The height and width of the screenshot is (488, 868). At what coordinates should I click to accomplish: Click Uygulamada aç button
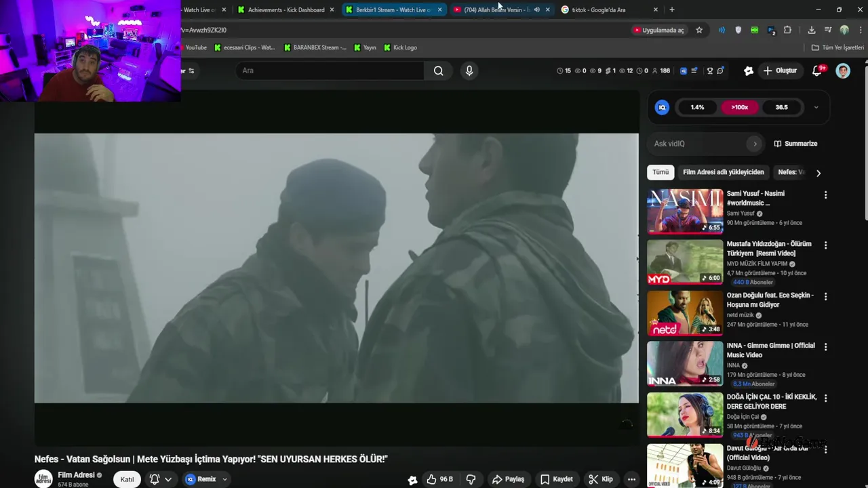[658, 30]
